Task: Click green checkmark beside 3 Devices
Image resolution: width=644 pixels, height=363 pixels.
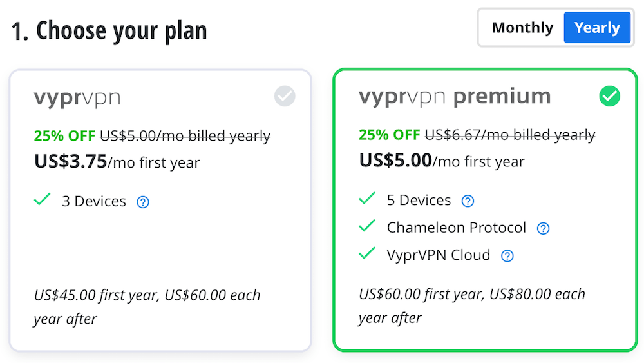Action: click(x=42, y=199)
